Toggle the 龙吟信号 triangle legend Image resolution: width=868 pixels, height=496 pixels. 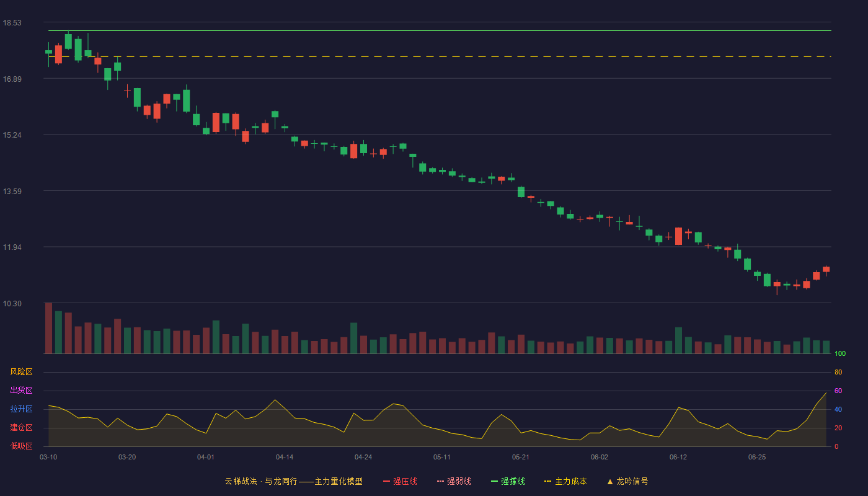point(627,481)
